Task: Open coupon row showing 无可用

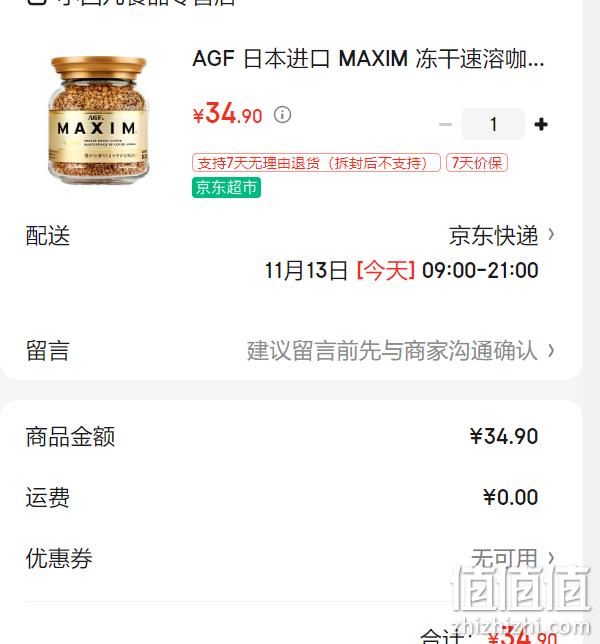Action: 291,558
